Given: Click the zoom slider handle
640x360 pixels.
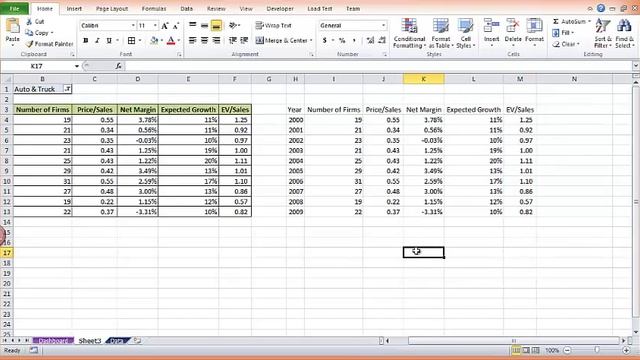Looking at the screenshot, I should point(597,350).
